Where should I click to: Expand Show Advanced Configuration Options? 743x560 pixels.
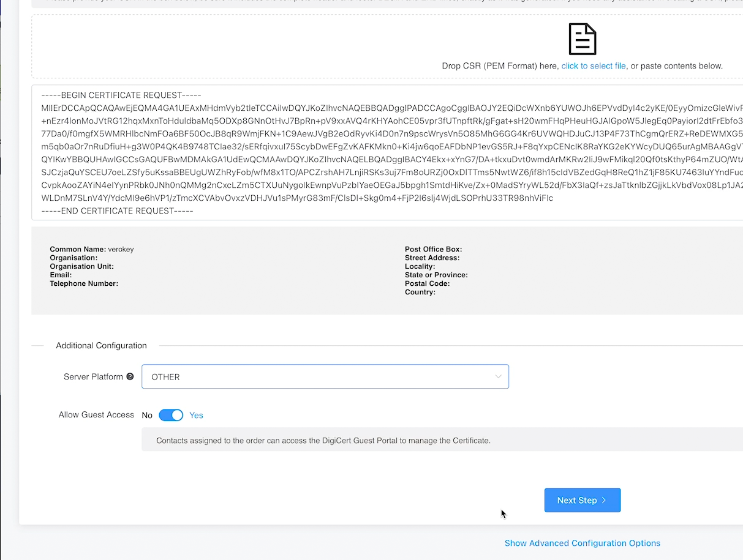pos(582,543)
